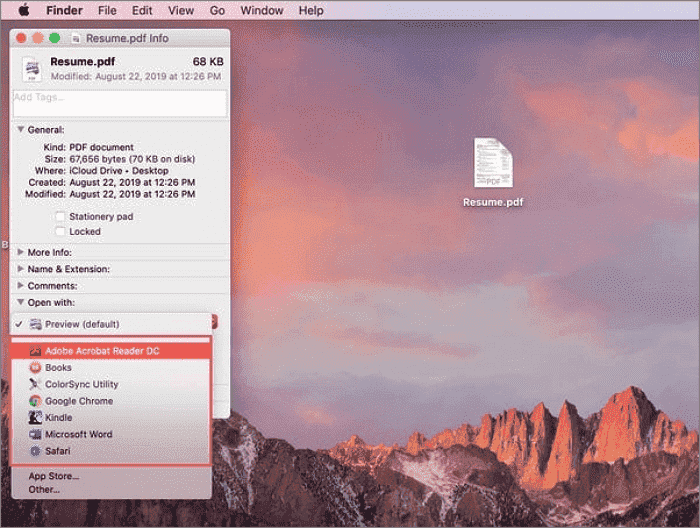
Task: Select Adobe Acrobat Reader DC from the list
Action: (x=111, y=351)
